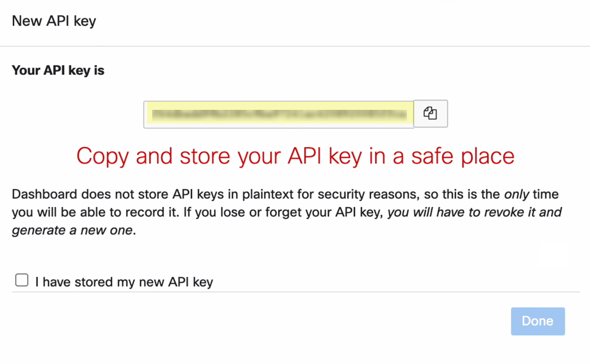Click the Done button

[x=537, y=321]
